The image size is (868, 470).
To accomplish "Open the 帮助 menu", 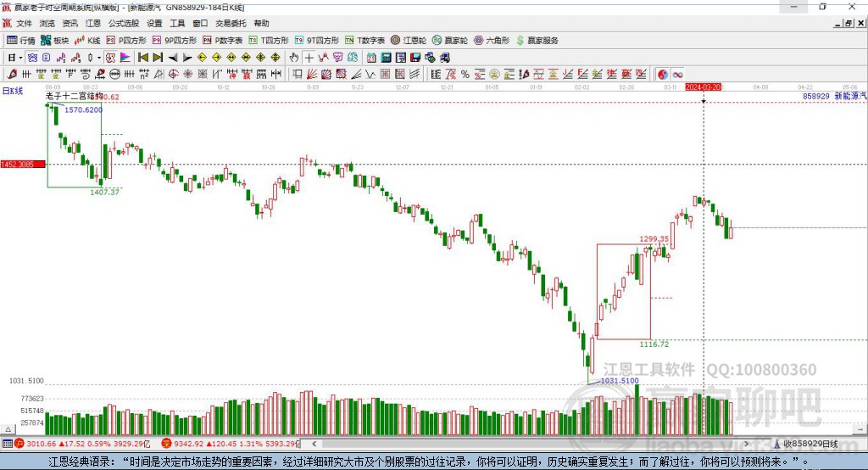I will (261, 23).
